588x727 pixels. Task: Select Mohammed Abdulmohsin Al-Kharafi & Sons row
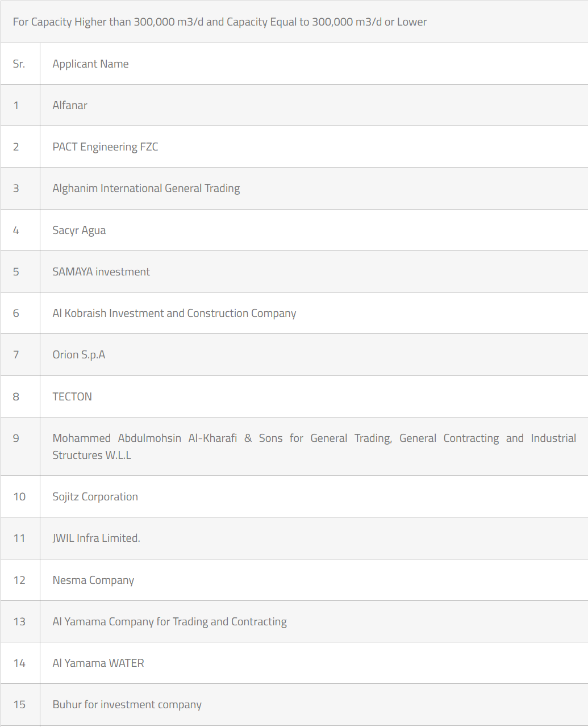314,446
